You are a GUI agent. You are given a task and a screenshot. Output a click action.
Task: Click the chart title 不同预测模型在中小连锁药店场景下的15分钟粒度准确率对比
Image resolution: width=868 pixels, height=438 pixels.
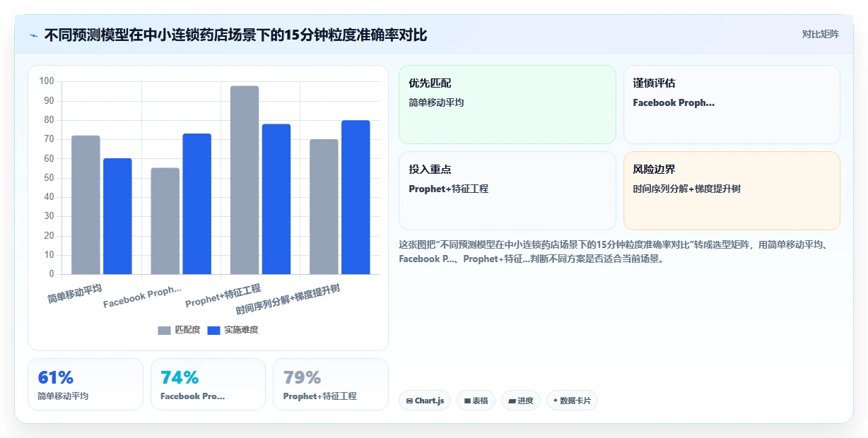235,35
